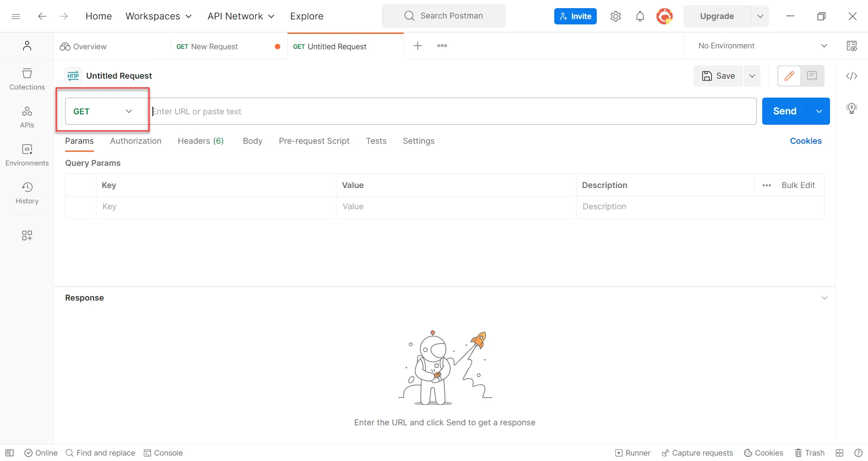
Task: Toggle the sidebar from the status bar
Action: pos(9,453)
